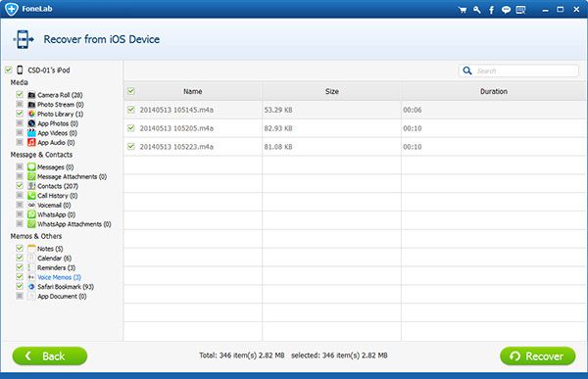The image size is (588, 379).
Task: Click the Recover from iOS Device icon
Action: (x=24, y=39)
